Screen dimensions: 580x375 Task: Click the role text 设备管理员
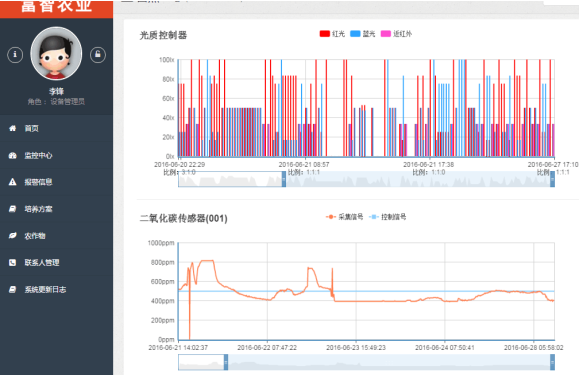68,101
